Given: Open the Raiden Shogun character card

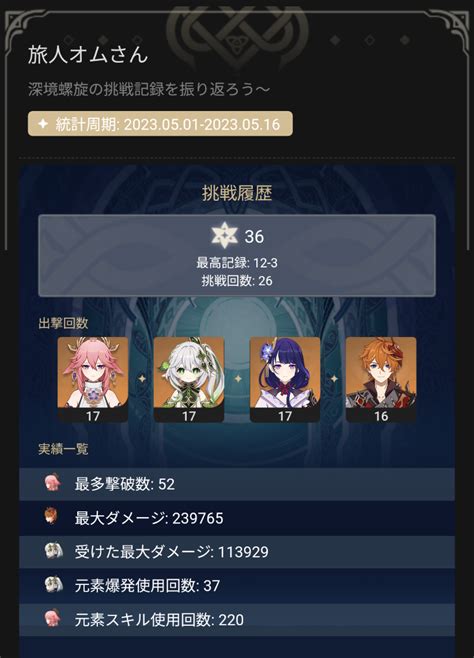Looking at the screenshot, I should pyautogui.click(x=285, y=379).
